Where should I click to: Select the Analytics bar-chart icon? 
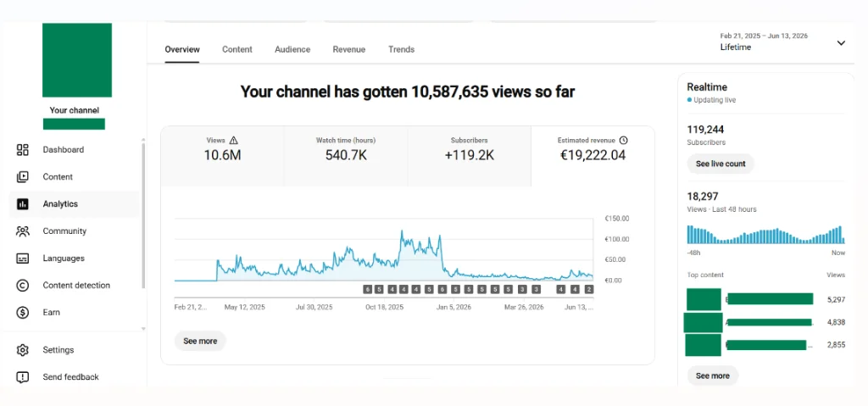(22, 203)
